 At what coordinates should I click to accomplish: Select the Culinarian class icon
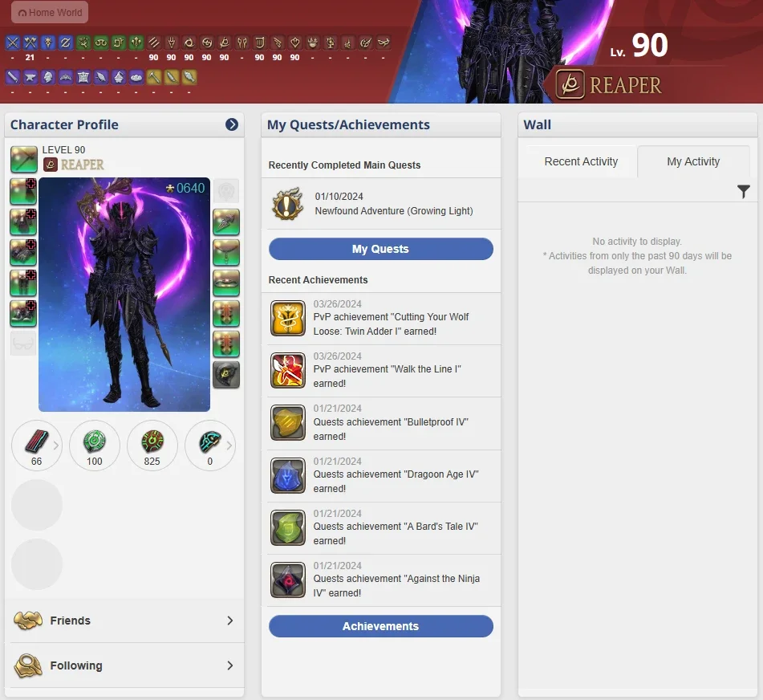[136, 77]
